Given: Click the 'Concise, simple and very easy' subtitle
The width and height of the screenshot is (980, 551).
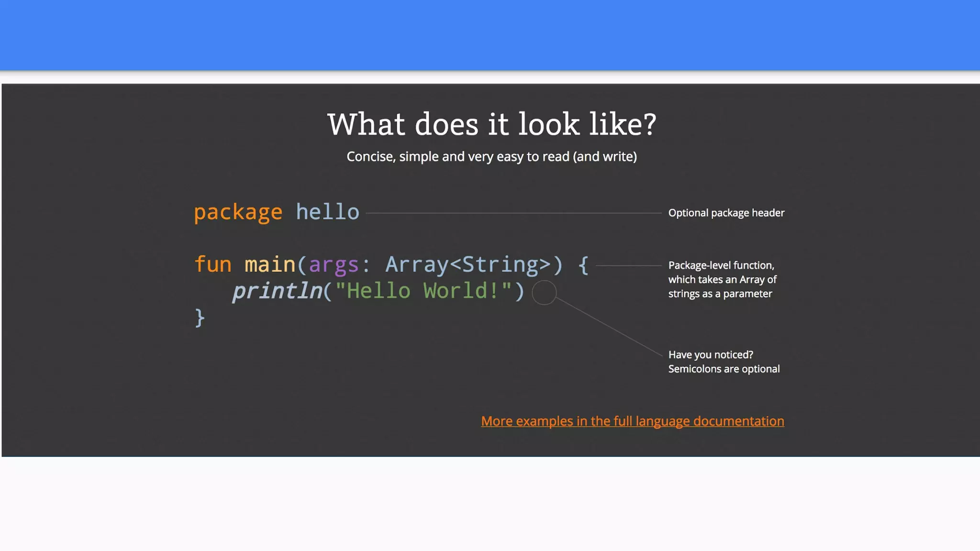Looking at the screenshot, I should [x=491, y=157].
